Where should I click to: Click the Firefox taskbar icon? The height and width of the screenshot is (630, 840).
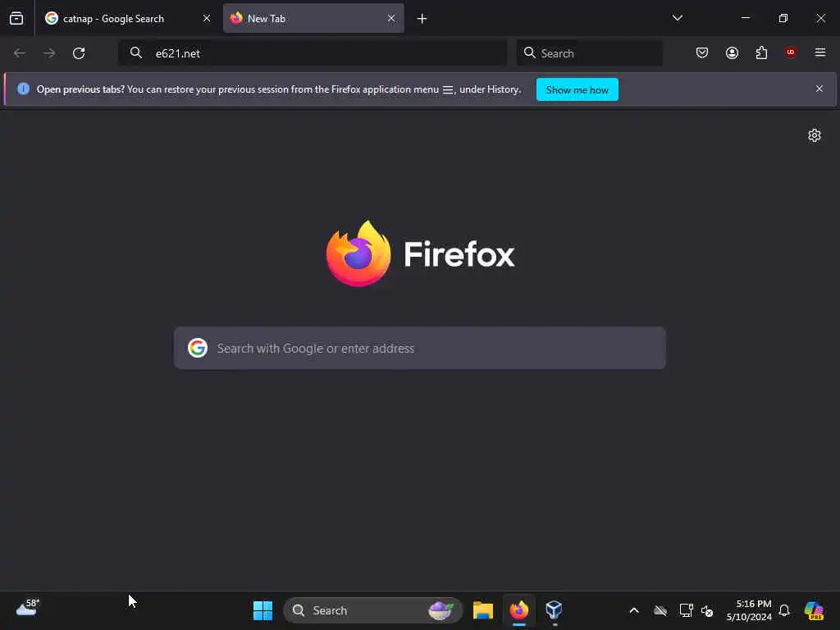click(x=518, y=610)
